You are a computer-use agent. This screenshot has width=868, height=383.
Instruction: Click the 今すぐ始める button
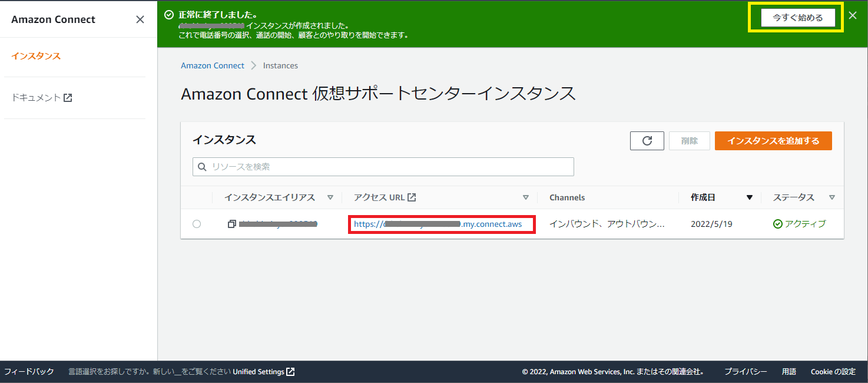797,18
